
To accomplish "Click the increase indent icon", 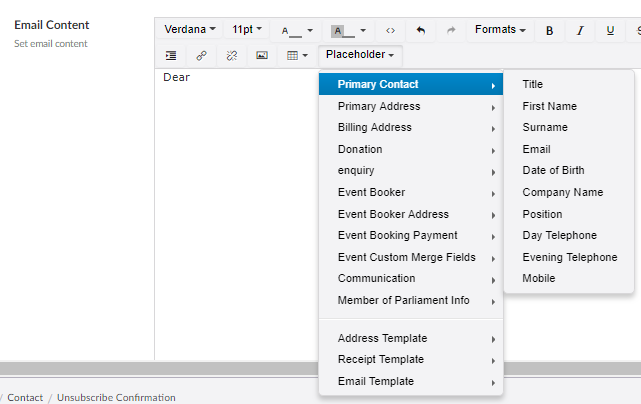I will pos(171,55).
